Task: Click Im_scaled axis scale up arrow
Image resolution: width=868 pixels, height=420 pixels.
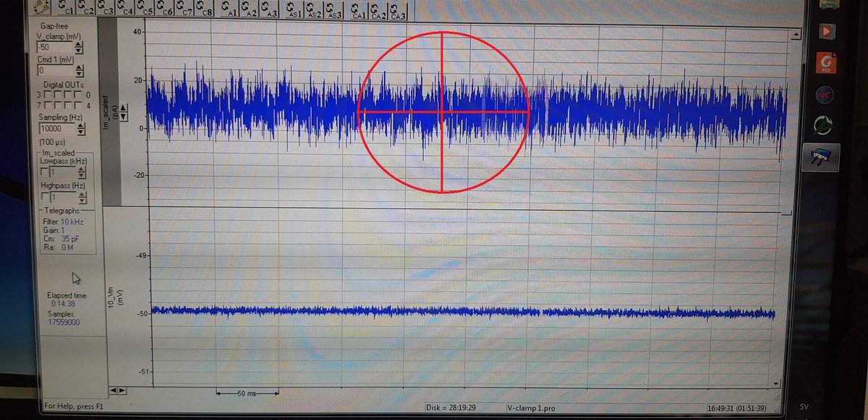Action: pos(123,109)
